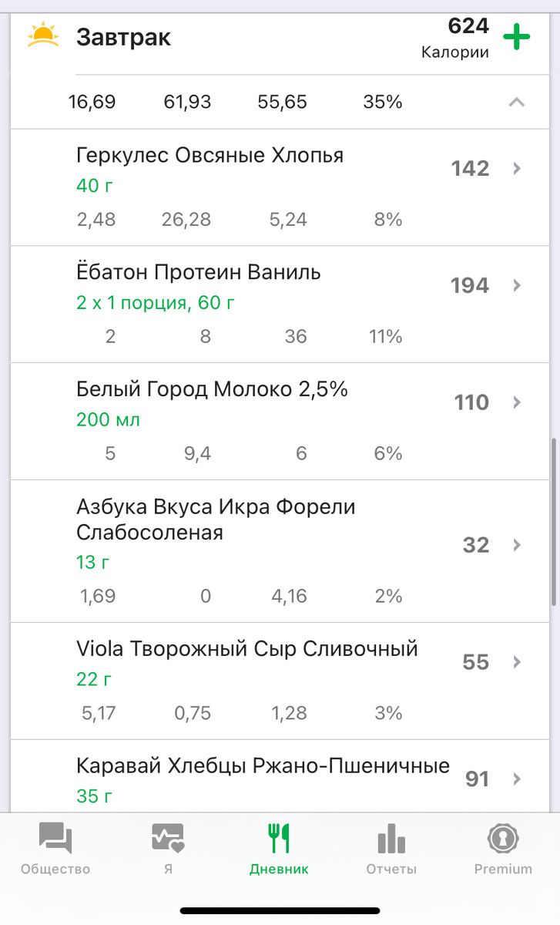
Task: Open the Общество community tab icon
Action: pos(55,838)
